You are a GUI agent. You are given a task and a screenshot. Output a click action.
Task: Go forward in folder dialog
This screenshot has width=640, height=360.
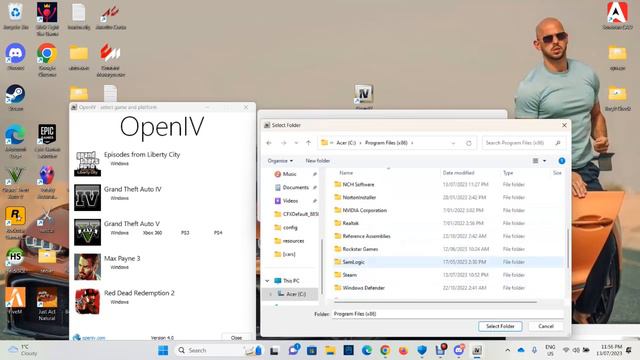(x=283, y=143)
